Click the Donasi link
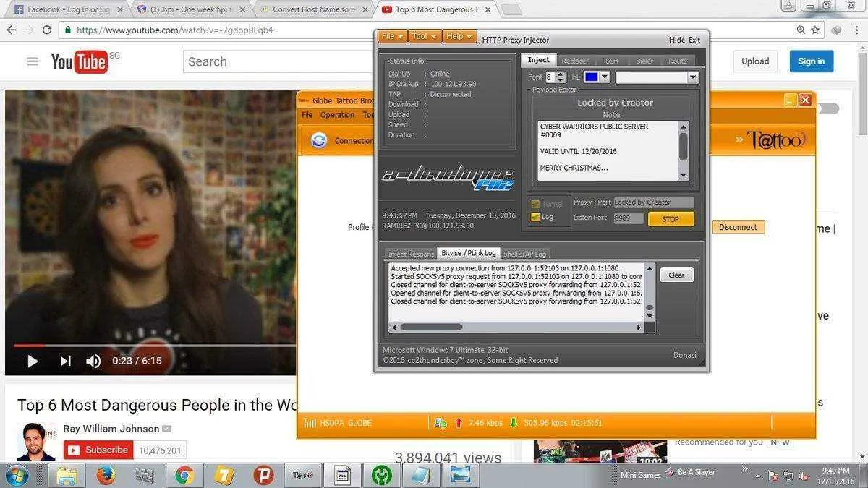Screen dimensions: 868x488 pyautogui.click(x=685, y=355)
